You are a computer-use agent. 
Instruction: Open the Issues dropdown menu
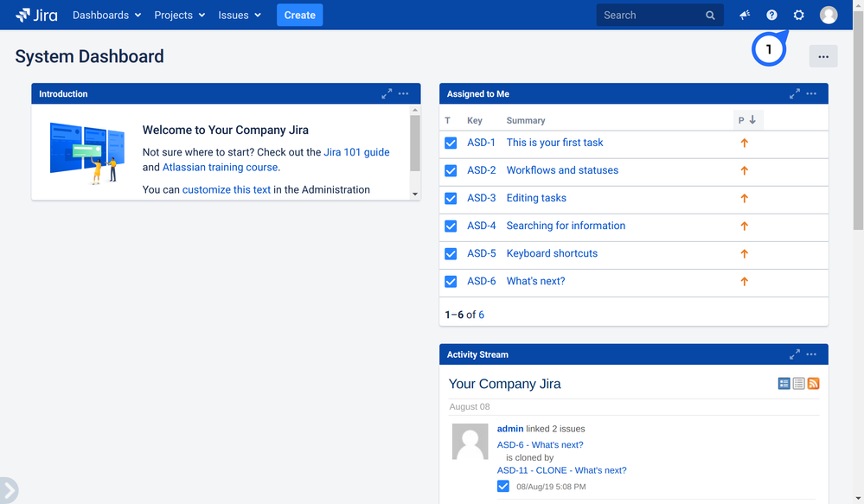(x=240, y=15)
